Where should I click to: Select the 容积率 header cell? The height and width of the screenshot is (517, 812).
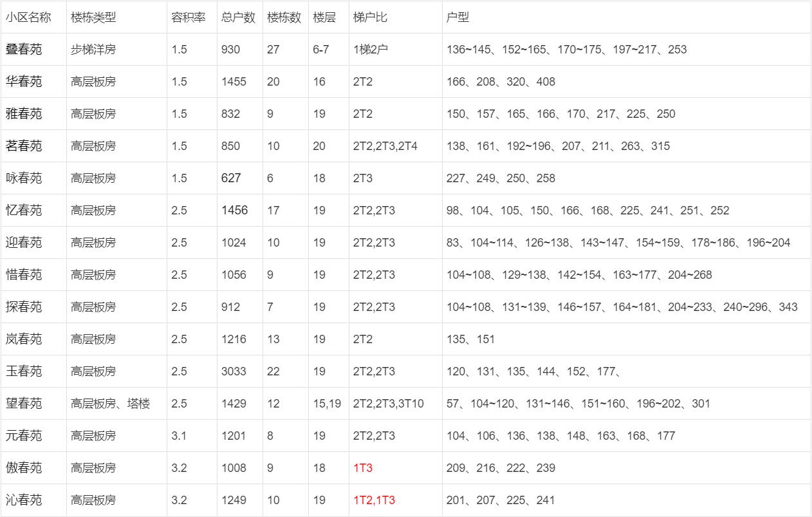coord(188,17)
